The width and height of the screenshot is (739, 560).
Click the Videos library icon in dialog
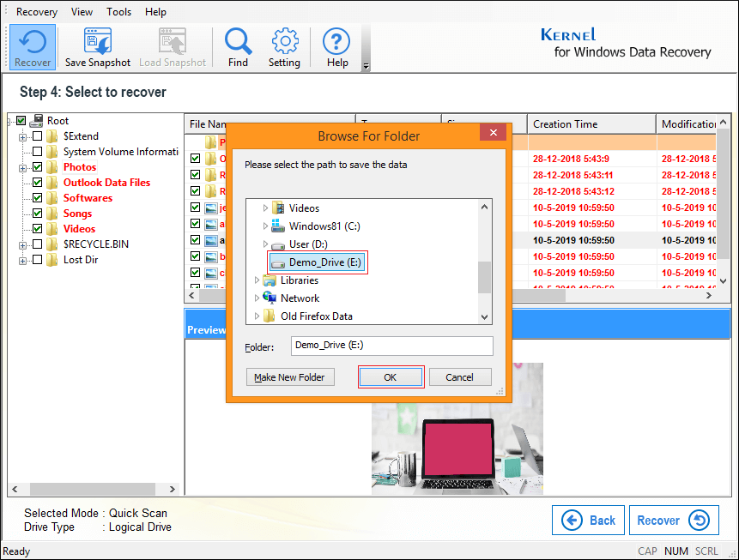(x=279, y=208)
